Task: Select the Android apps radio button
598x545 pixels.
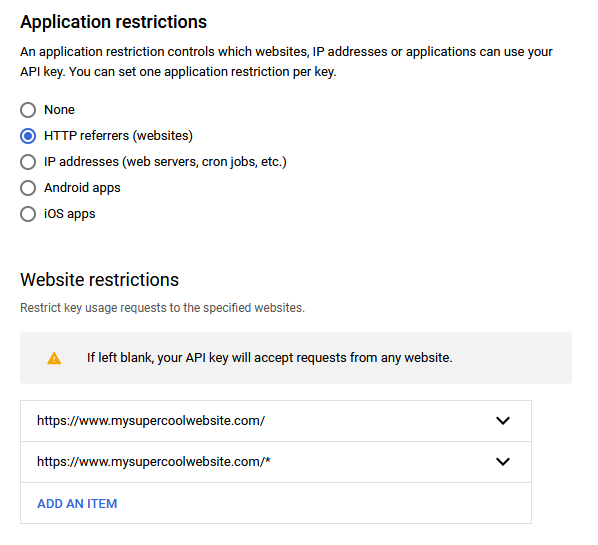Action: (28, 188)
